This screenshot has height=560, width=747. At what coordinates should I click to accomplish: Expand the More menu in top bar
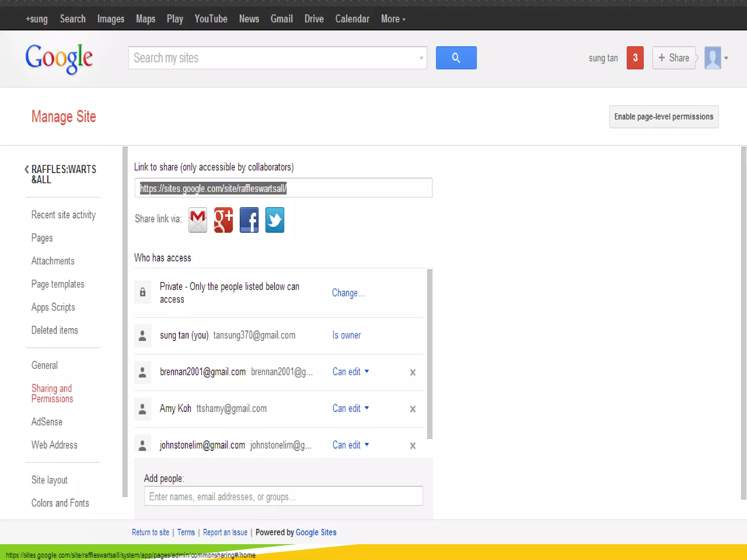[393, 19]
